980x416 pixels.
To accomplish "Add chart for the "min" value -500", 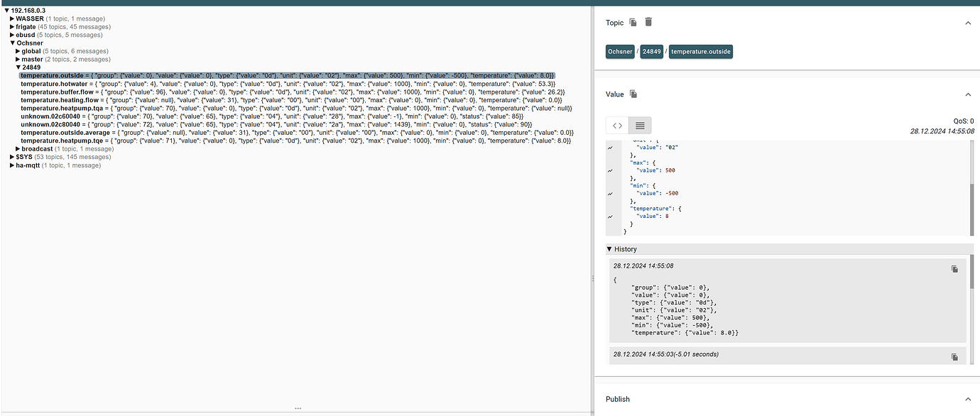I will [x=610, y=193].
